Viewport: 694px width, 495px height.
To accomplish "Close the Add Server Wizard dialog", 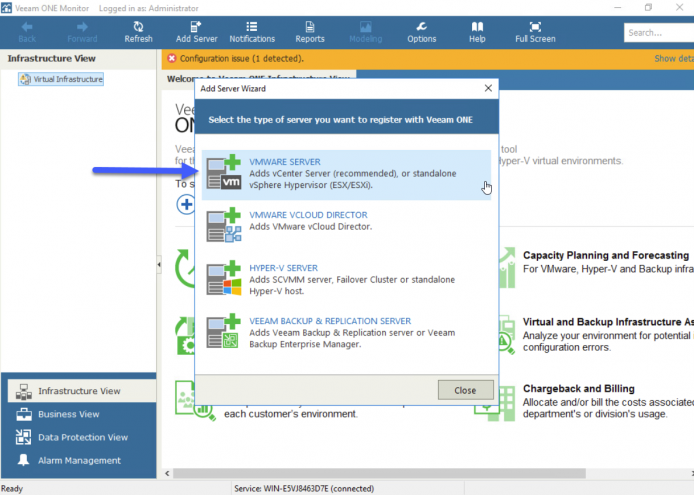I will coord(488,88).
